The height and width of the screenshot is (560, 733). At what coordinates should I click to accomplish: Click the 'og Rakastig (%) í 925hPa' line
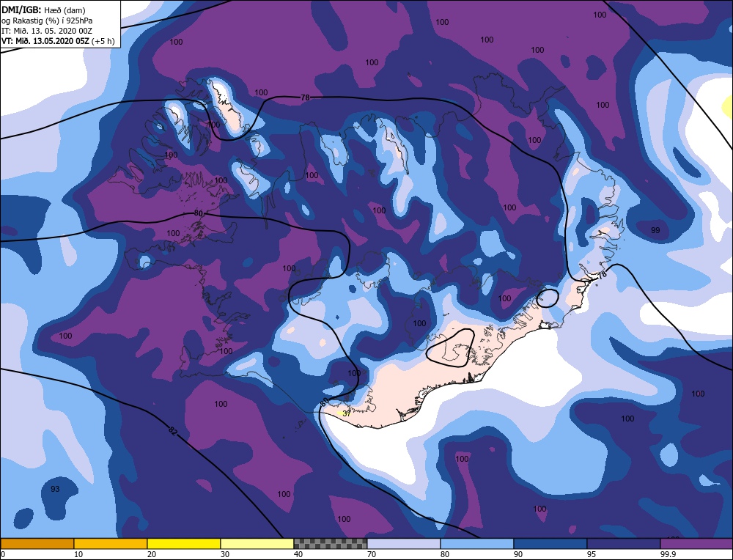point(47,21)
